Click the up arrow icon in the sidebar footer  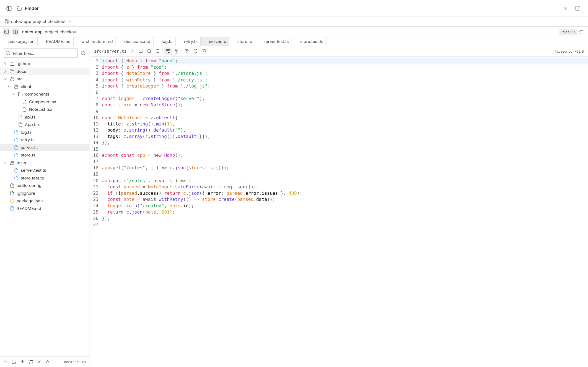[x=22, y=362]
